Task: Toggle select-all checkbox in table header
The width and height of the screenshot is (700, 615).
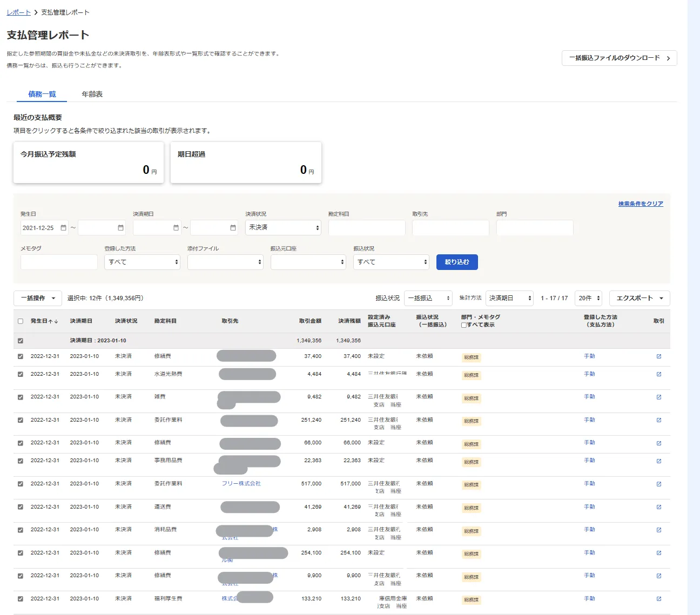Action: 21,321
